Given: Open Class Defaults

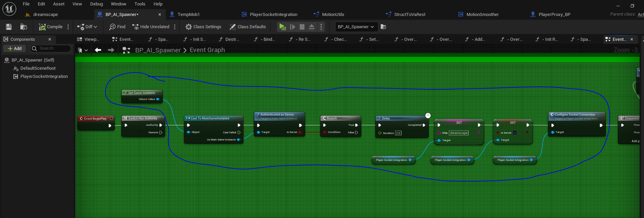Looking at the screenshot, I should [x=248, y=27].
